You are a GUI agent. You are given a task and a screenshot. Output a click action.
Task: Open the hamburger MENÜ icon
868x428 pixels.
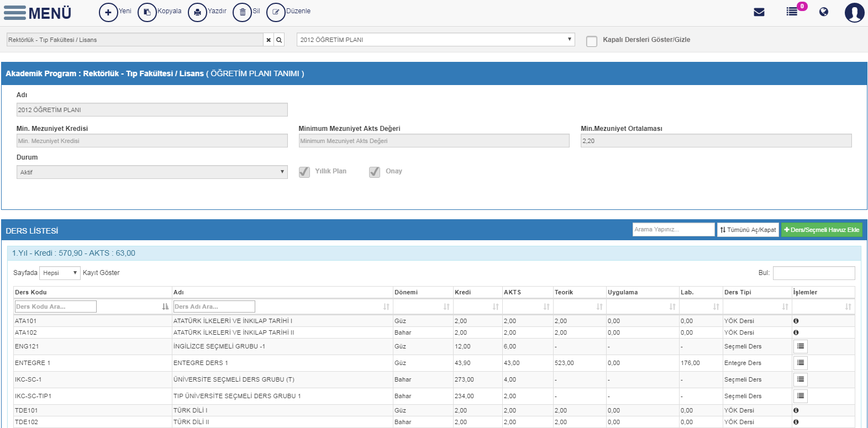pos(14,13)
